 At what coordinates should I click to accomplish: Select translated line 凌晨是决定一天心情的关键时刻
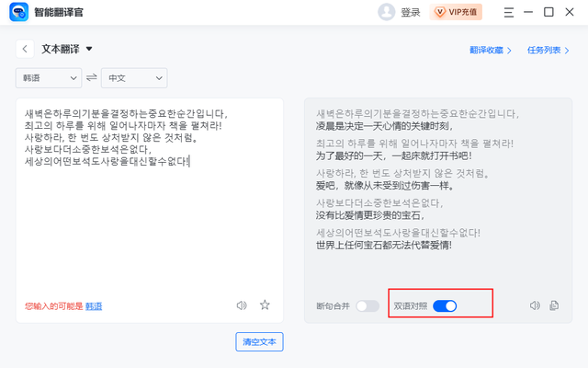coord(385,126)
